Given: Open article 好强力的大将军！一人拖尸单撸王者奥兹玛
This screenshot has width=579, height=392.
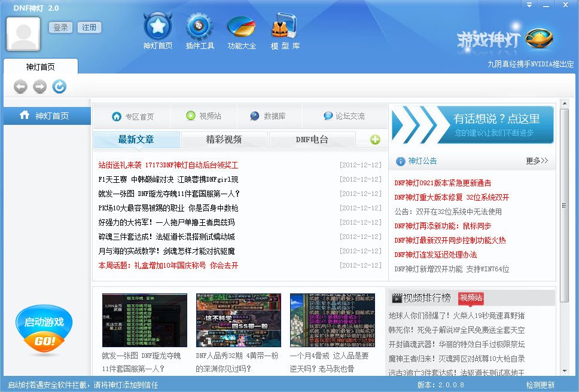Looking at the screenshot, I should (x=166, y=222).
